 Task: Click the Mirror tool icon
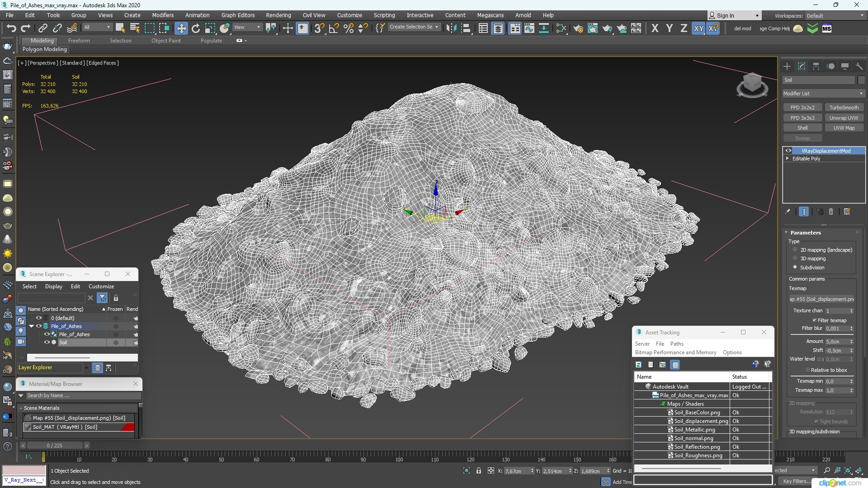451,28
